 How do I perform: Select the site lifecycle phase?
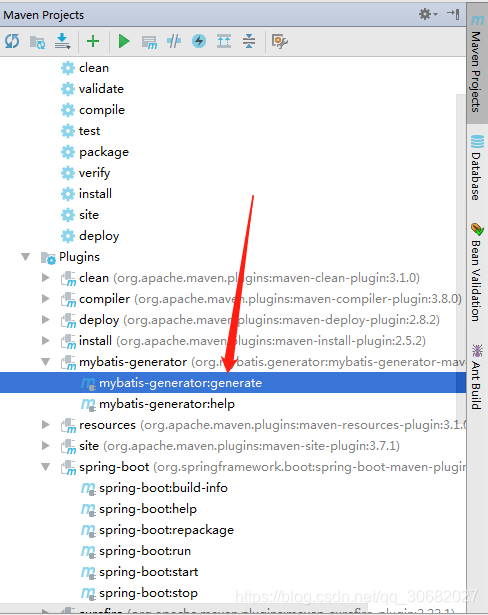[89, 215]
